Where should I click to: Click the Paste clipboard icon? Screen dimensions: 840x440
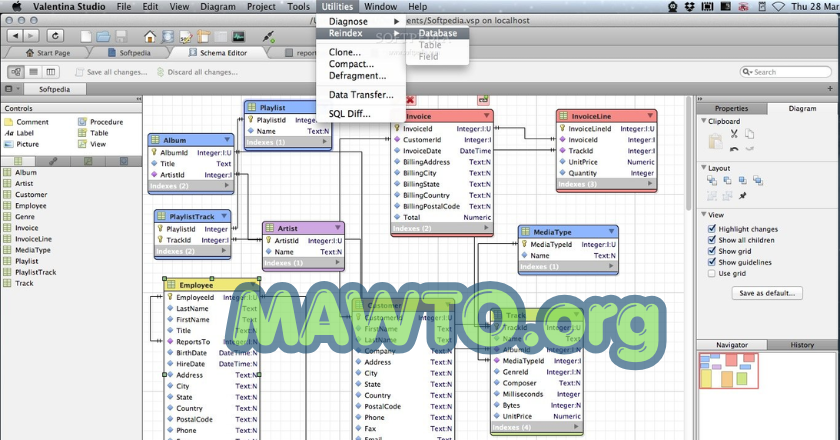coord(715,141)
